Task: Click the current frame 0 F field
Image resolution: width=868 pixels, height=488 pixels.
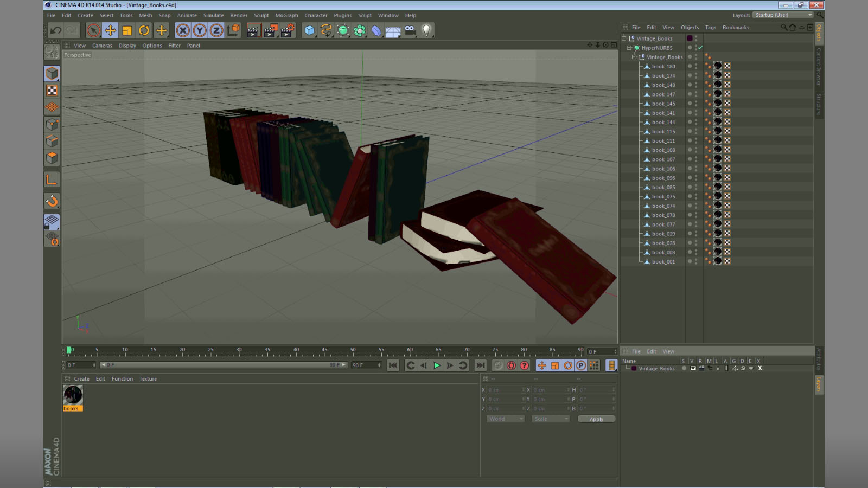Action: (x=81, y=365)
